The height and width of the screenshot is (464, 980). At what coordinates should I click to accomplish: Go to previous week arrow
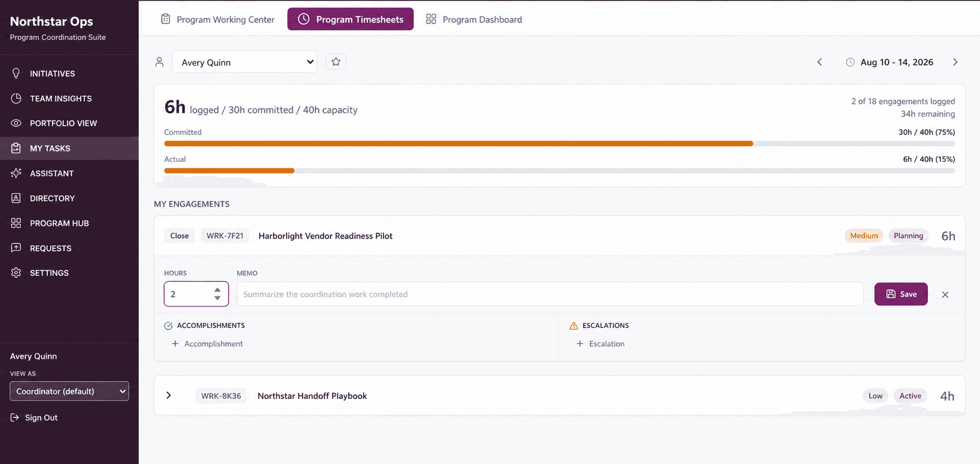point(820,62)
